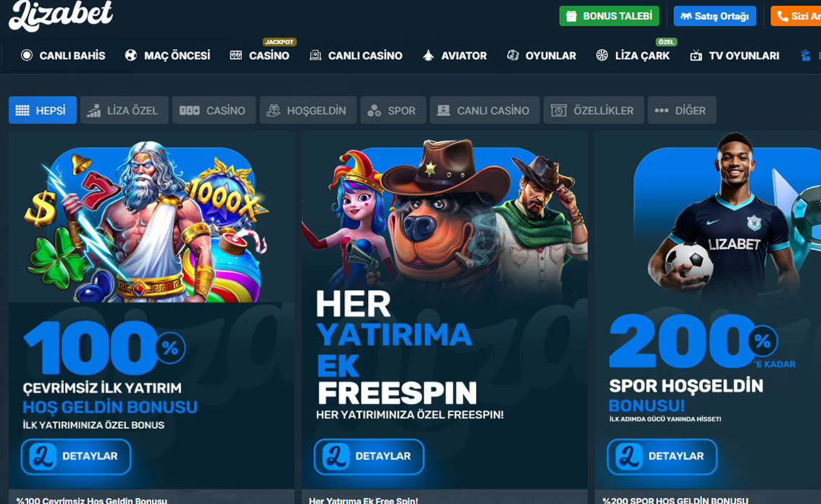Select the Spor promotions tab
Screen dimensions: 821x504
392,110
